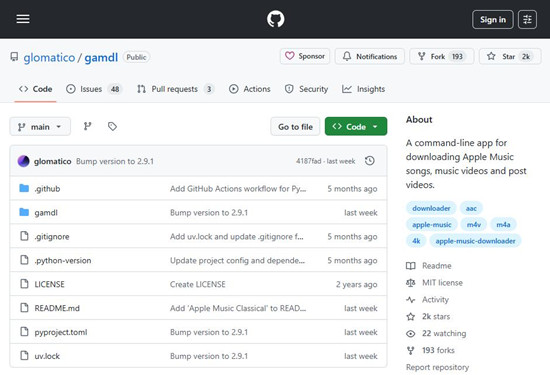Select the Code tab
Screen dimensions: 550x375
pos(35,89)
